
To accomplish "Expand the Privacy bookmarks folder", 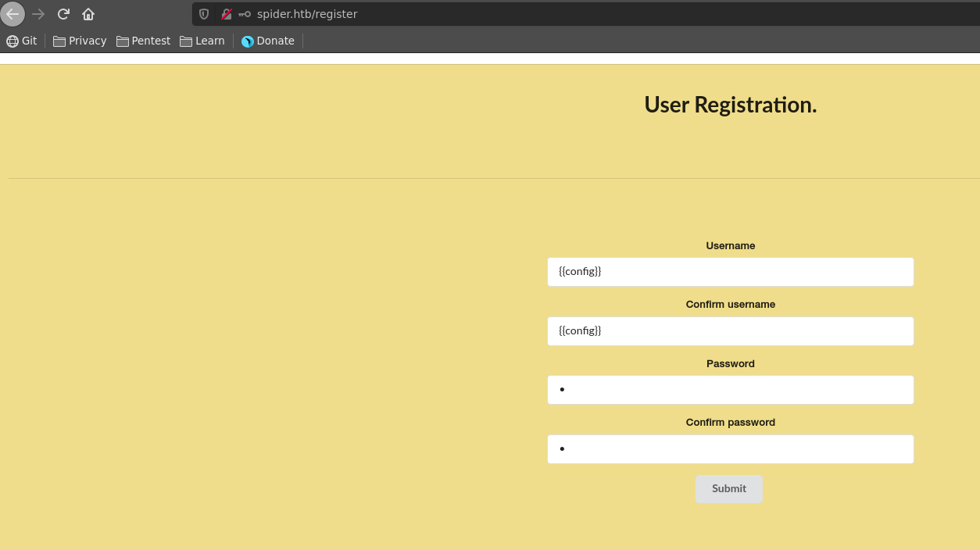I will (80, 41).
